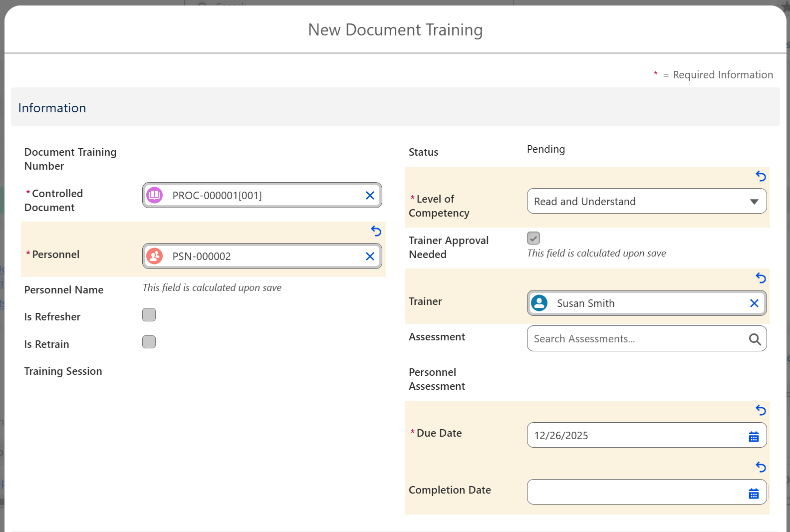790x532 pixels.
Task: Enable the Is Retrain checkbox
Action: pyautogui.click(x=149, y=342)
